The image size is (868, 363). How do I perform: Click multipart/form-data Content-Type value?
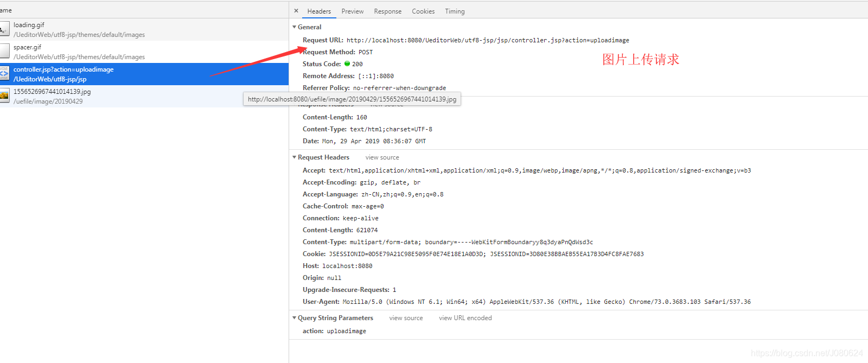pyautogui.click(x=471, y=242)
